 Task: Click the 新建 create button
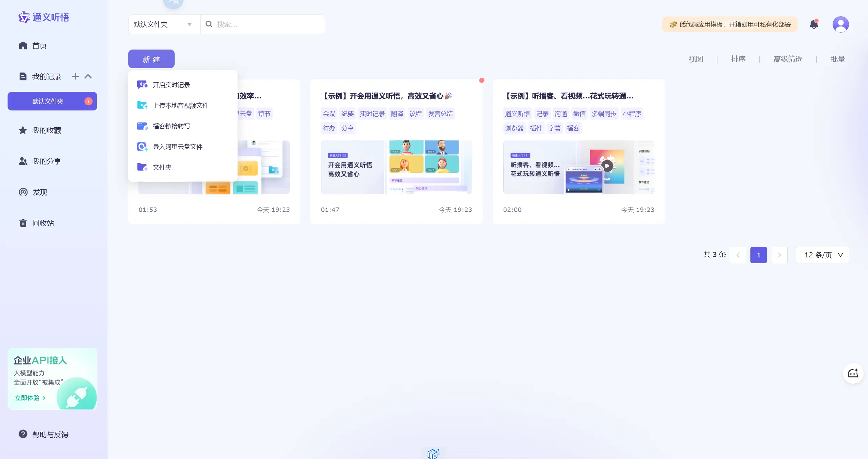151,58
